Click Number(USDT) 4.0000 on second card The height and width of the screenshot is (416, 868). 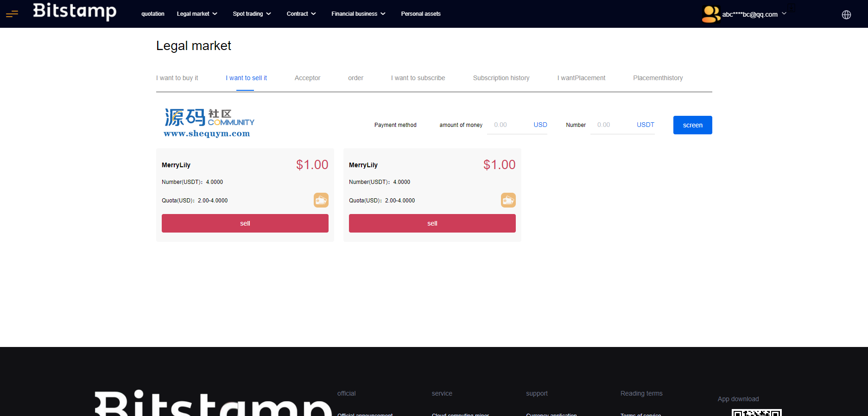(x=380, y=182)
